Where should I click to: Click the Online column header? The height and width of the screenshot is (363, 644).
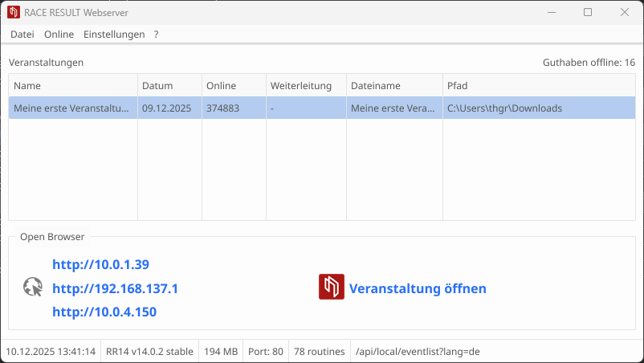click(233, 86)
